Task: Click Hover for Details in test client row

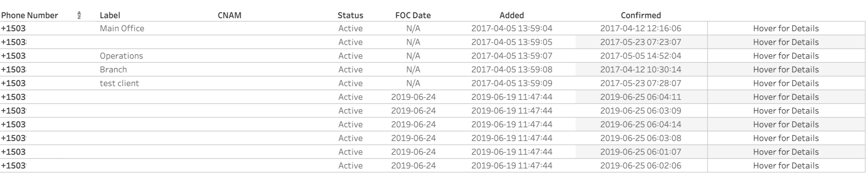Action: (785, 83)
